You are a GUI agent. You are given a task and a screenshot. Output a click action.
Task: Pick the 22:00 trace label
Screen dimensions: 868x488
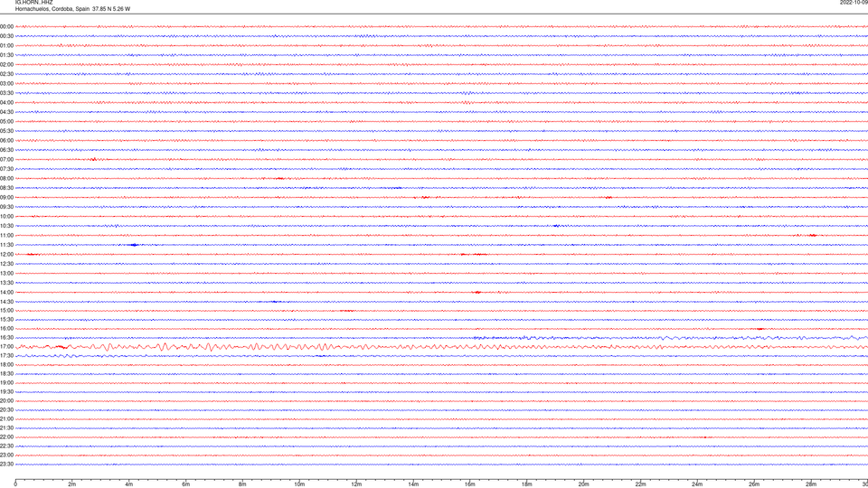click(6, 437)
